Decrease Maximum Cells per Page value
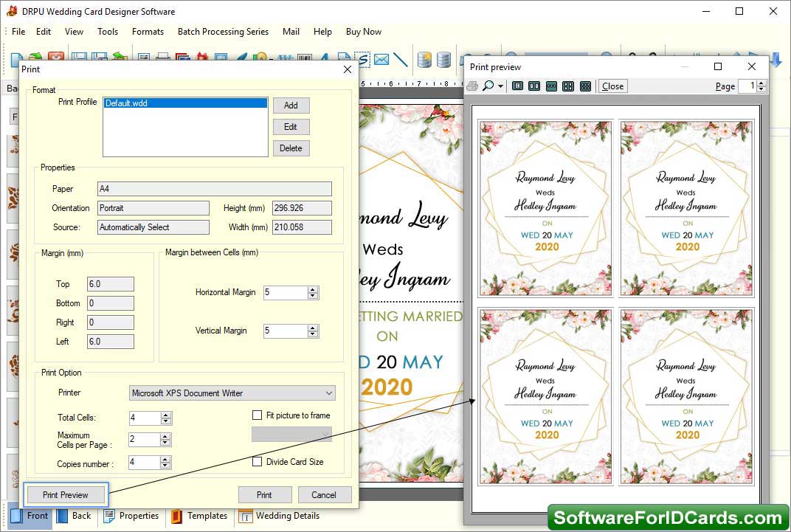The height and width of the screenshot is (532, 791). pyautogui.click(x=165, y=443)
